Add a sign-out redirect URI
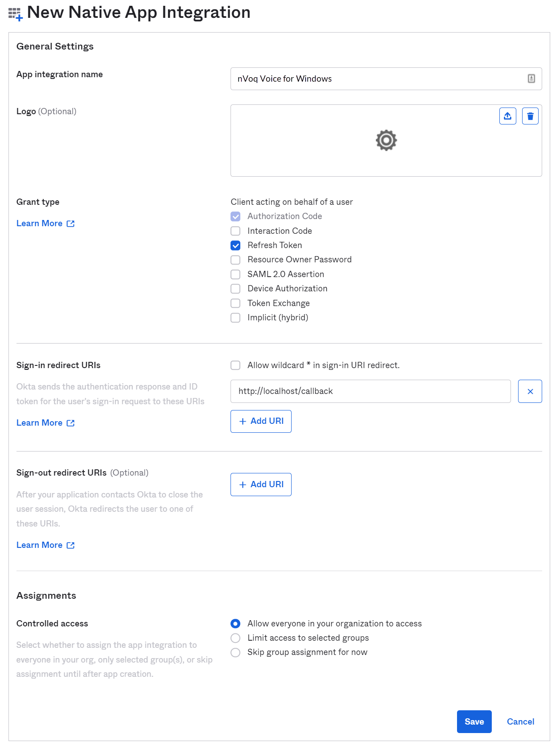560x750 pixels. coord(260,484)
